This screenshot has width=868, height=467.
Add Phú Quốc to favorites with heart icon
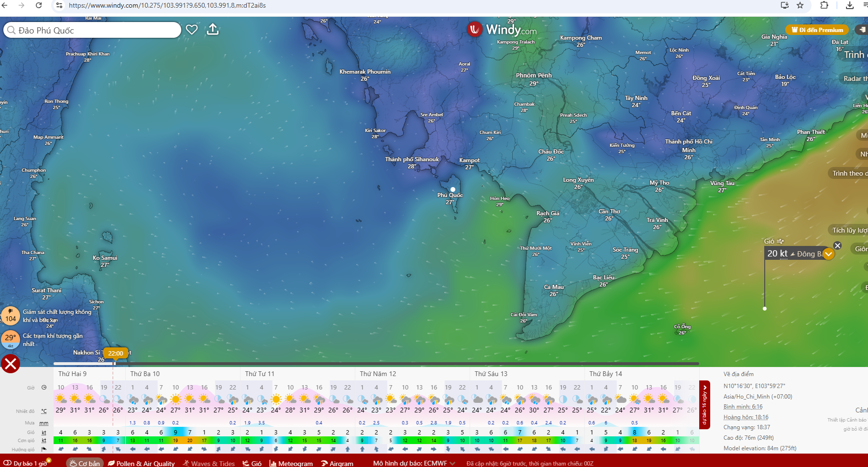192,30
